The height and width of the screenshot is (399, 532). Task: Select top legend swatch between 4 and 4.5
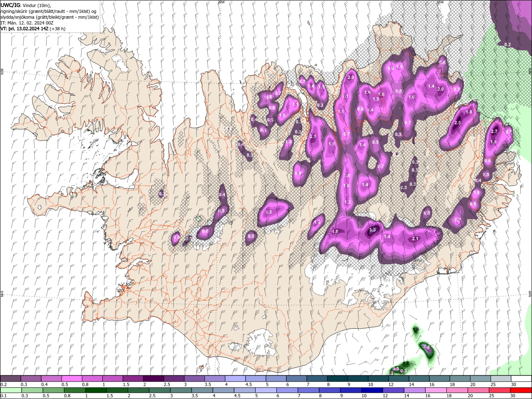pyautogui.click(x=235, y=379)
